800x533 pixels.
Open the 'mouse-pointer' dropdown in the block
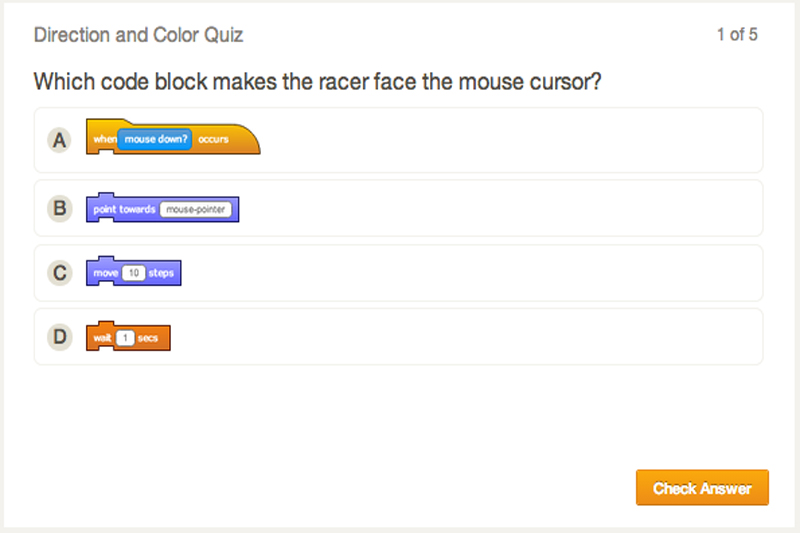point(196,210)
